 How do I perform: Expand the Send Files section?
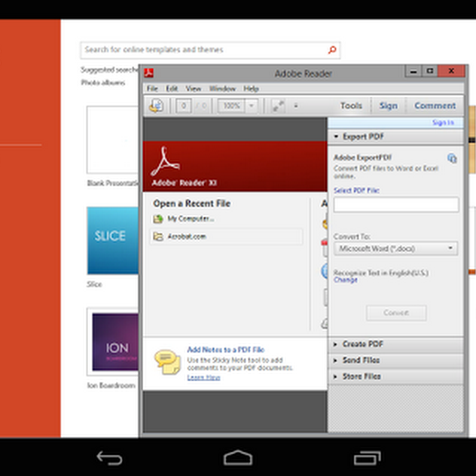(396, 360)
